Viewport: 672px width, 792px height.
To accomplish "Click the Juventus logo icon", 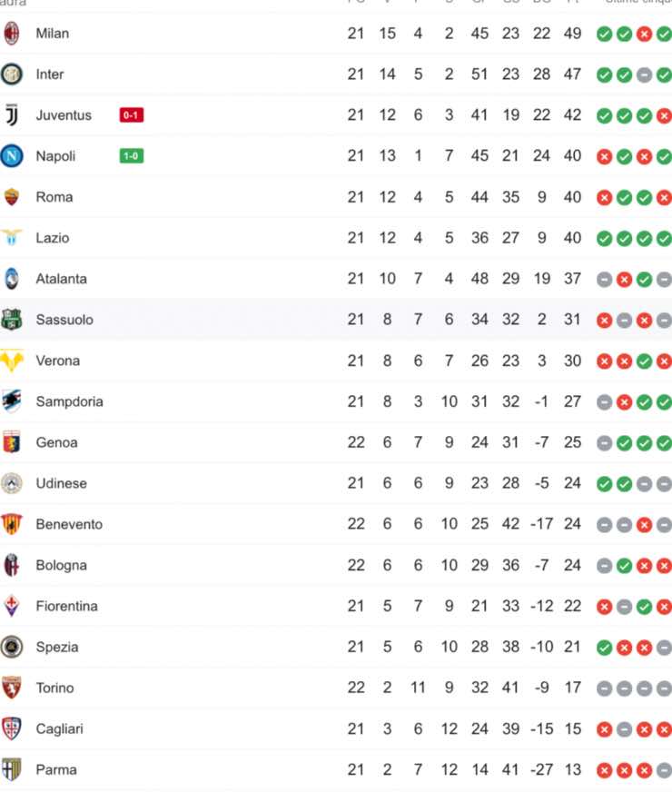I will (12, 115).
